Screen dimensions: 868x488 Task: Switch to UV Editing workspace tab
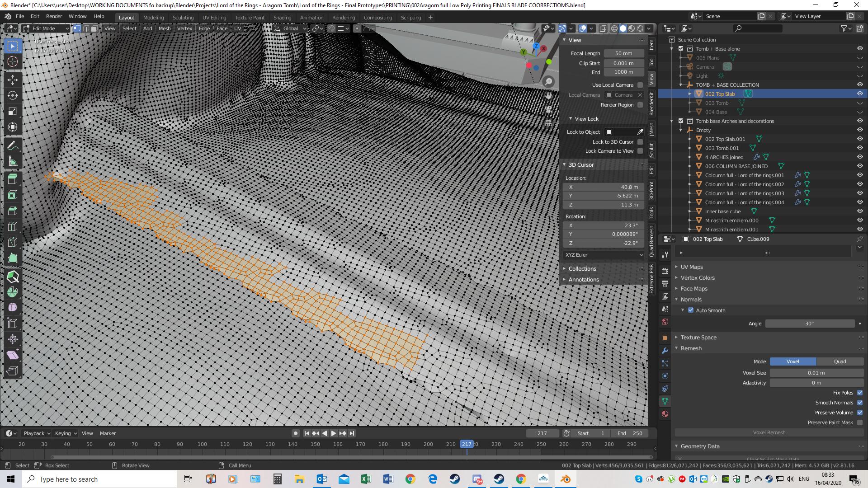coord(214,18)
